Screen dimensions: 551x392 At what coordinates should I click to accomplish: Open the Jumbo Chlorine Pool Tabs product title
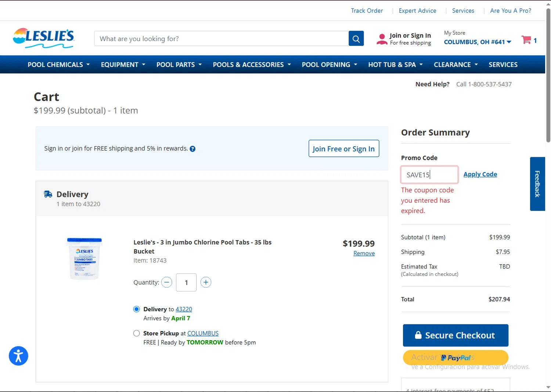(202, 247)
